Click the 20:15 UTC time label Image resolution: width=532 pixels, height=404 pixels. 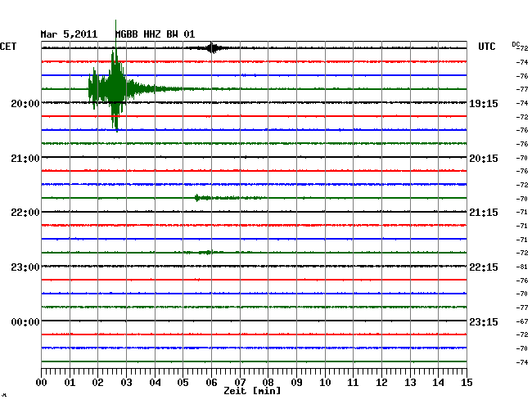[x=484, y=159]
